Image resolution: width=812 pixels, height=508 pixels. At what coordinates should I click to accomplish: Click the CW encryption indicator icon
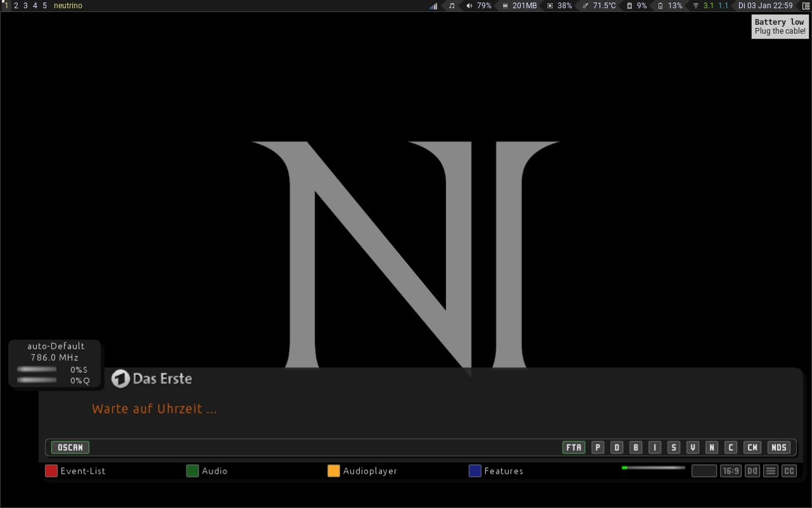[x=752, y=448]
